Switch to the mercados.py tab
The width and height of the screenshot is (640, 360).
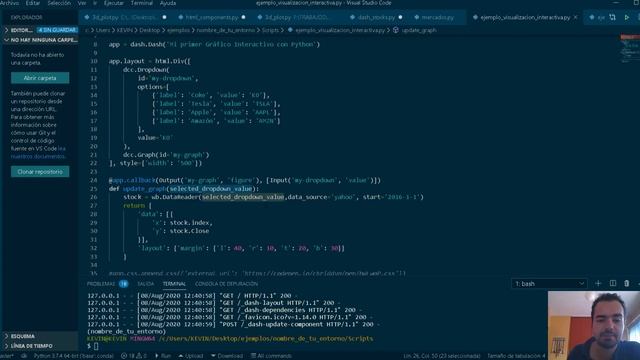(x=437, y=18)
